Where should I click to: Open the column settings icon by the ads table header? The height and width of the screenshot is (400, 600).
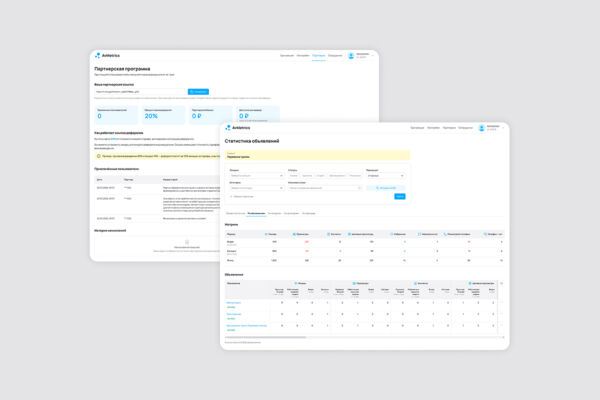501,284
